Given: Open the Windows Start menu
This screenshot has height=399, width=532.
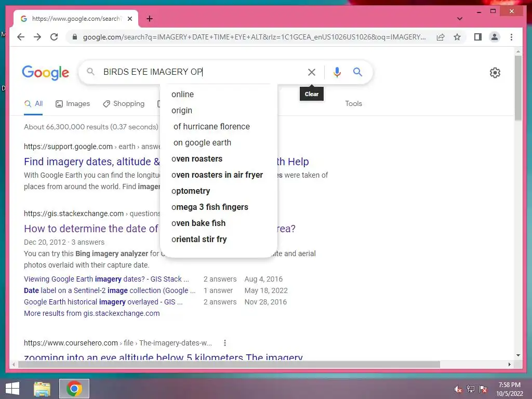Looking at the screenshot, I should 12,389.
